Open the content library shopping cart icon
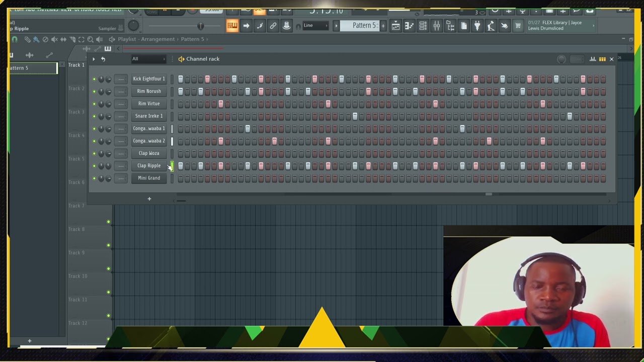The height and width of the screenshot is (362, 644). pyautogui.click(x=518, y=26)
